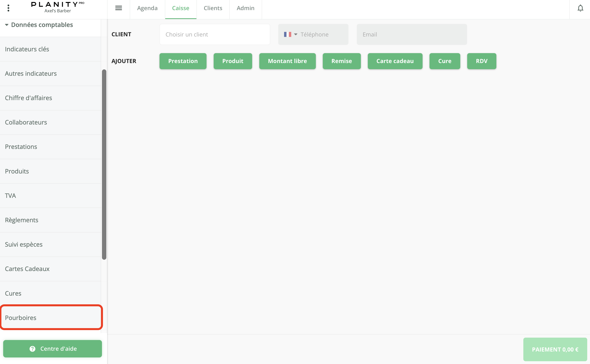Open Chiffre d'affaires report
The width and height of the screenshot is (590, 364).
pos(51,98)
